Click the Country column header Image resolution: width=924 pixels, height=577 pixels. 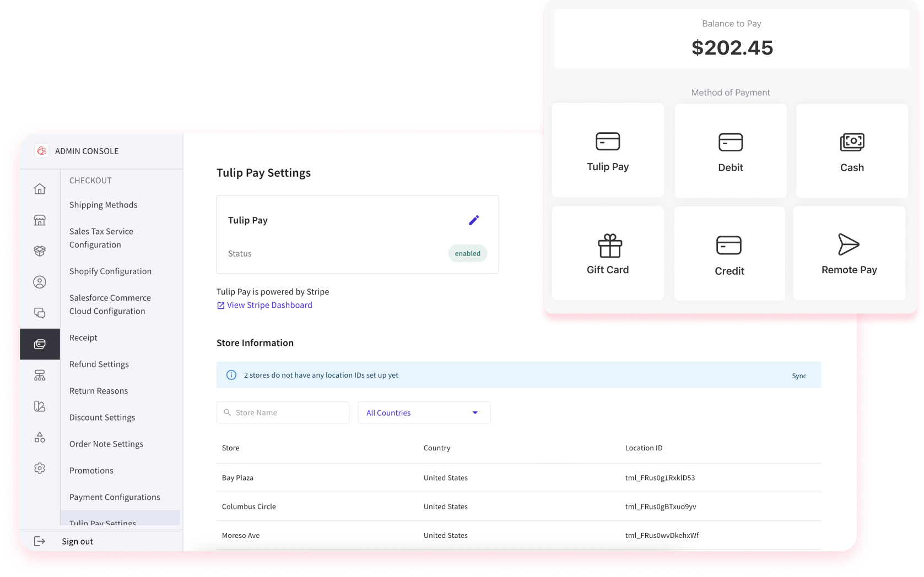click(437, 448)
